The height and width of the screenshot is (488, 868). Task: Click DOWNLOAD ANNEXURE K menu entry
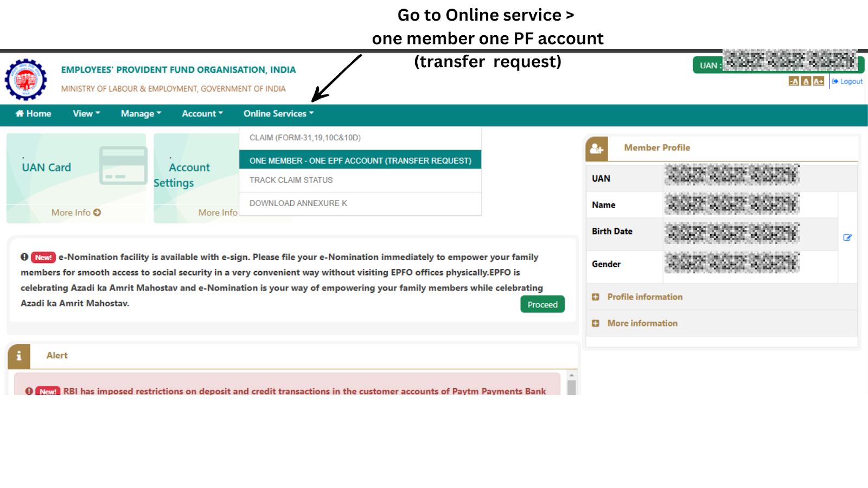click(297, 203)
